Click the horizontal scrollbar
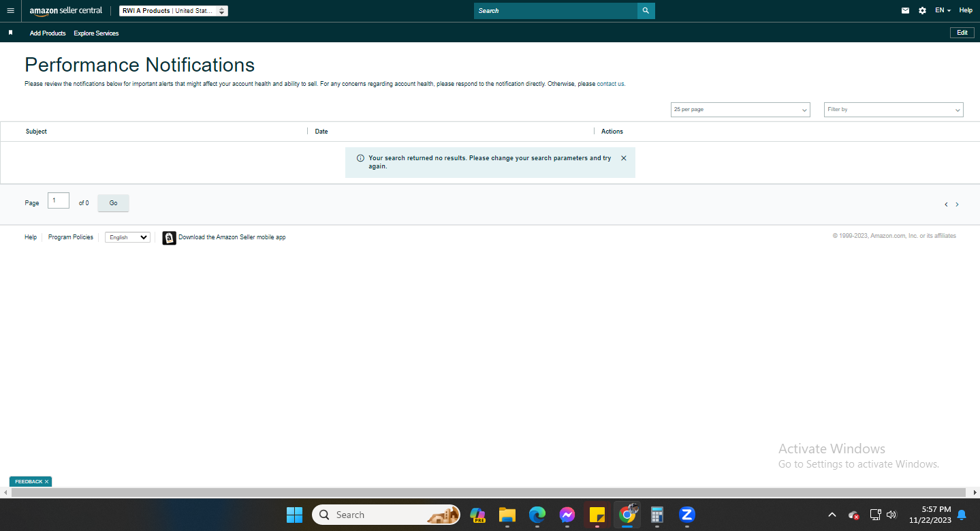Viewport: 980px width, 531px height. pos(488,492)
